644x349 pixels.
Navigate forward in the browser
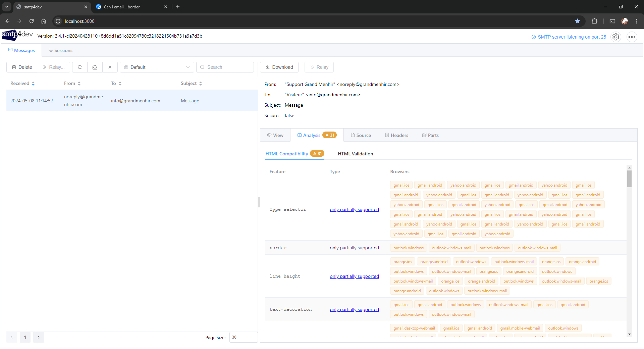click(x=19, y=21)
